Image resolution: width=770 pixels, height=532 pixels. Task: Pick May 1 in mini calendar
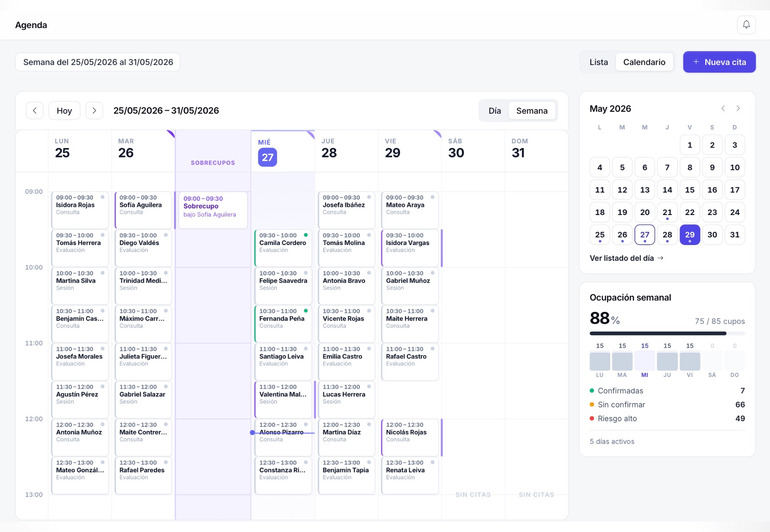690,145
